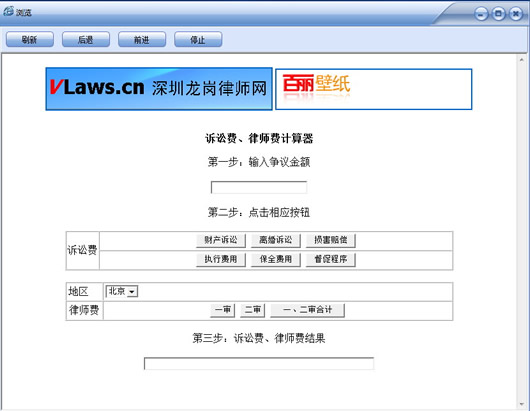
Task: Click the browser icon in title bar
Action: click(x=8, y=11)
